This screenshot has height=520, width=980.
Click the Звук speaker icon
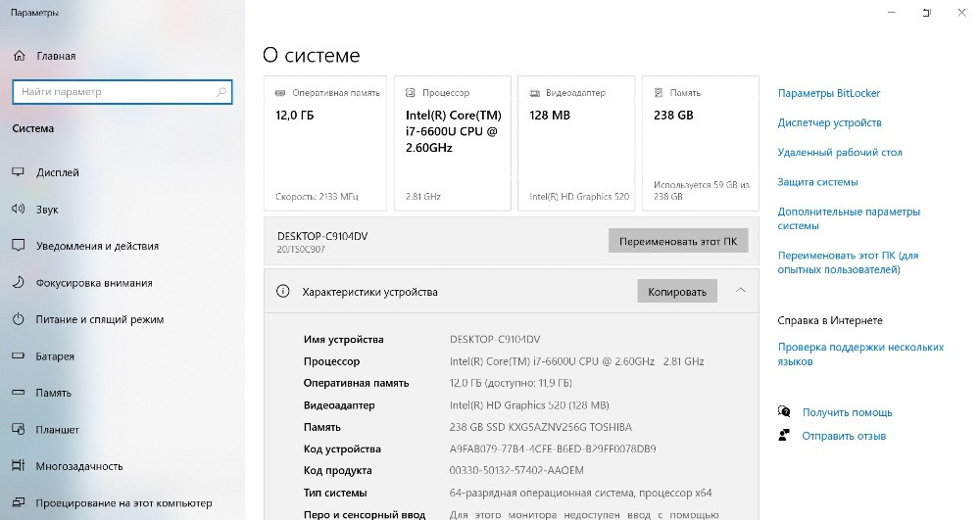(18, 210)
